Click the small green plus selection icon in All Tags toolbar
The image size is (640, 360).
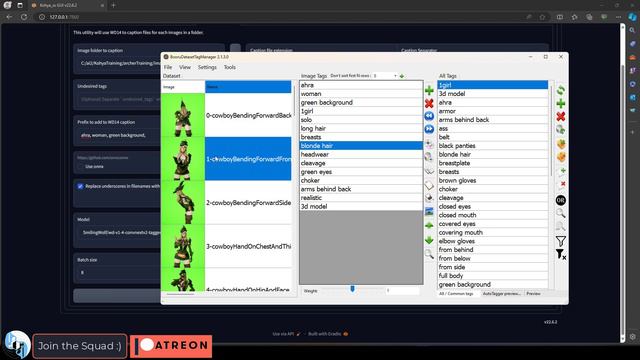click(x=562, y=171)
